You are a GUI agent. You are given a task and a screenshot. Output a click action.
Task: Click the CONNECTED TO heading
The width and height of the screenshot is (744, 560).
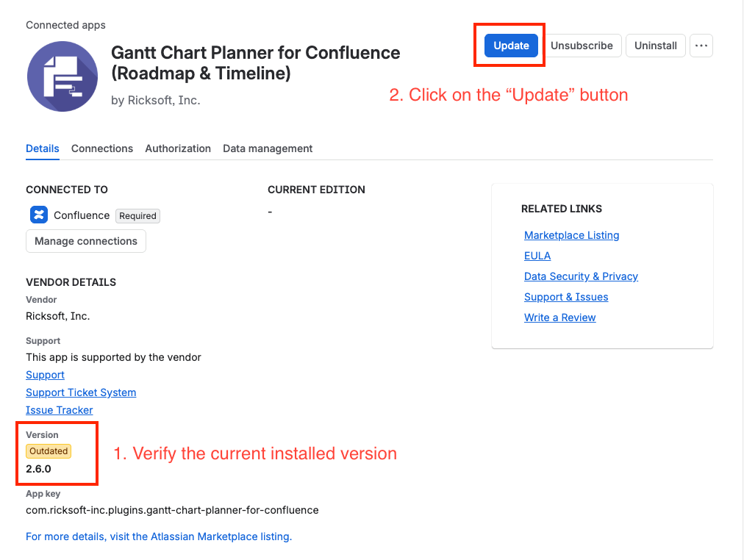pos(67,189)
